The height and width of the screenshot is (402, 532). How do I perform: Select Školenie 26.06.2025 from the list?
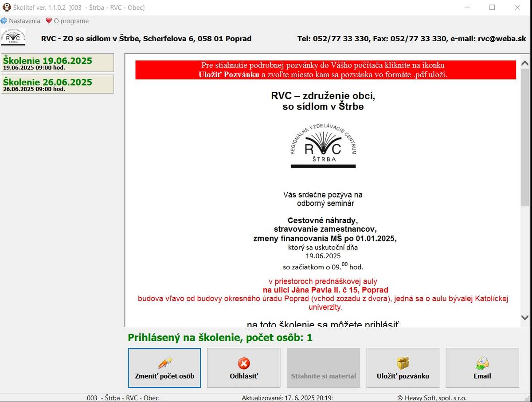click(57, 84)
